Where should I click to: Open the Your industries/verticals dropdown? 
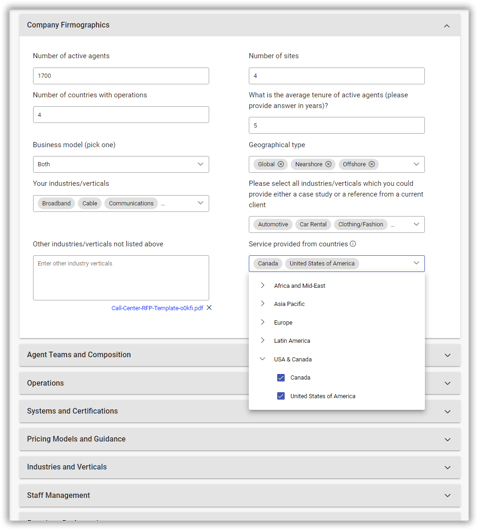(x=121, y=203)
